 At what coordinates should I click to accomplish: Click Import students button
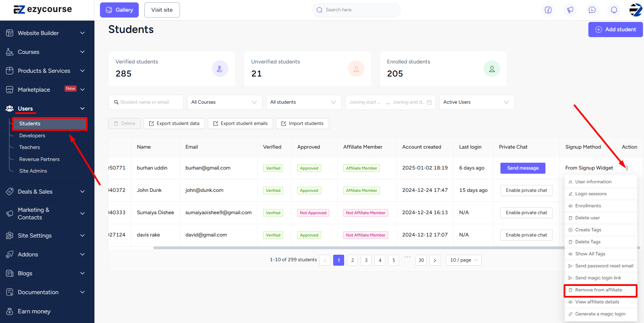(302, 124)
